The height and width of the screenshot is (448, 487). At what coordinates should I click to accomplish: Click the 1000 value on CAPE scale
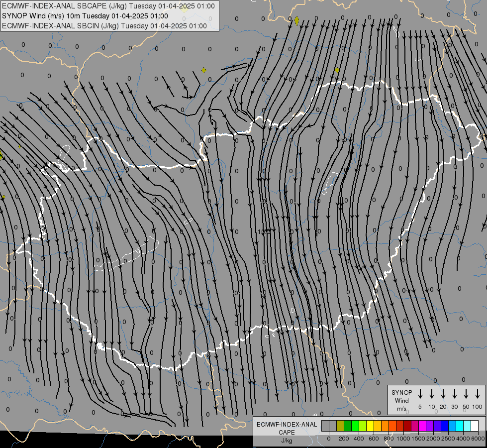pyautogui.click(x=403, y=439)
